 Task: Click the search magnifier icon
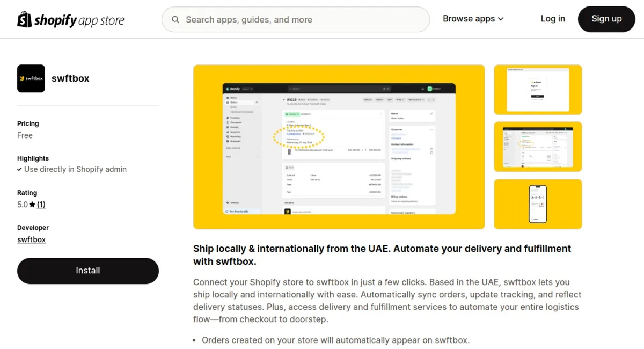[x=175, y=20]
